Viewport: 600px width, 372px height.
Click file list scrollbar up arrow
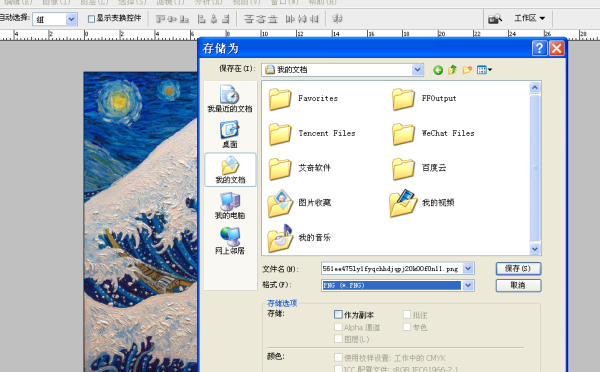[535, 88]
